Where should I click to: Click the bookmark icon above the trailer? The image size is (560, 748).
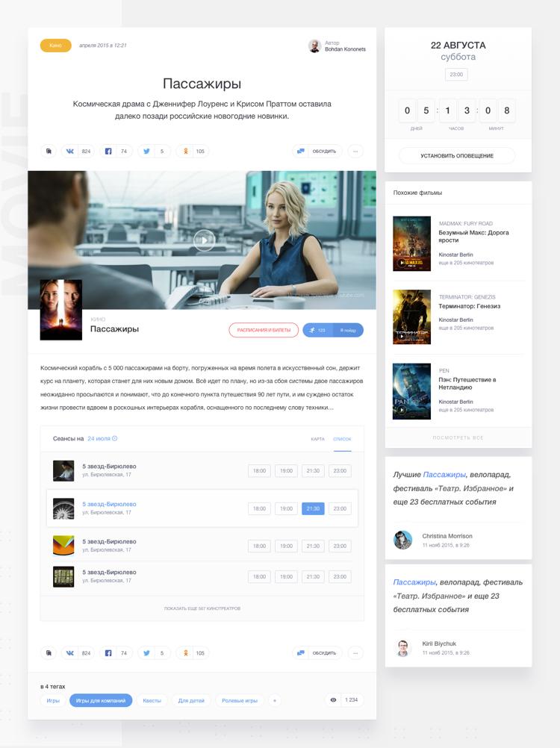click(x=49, y=152)
